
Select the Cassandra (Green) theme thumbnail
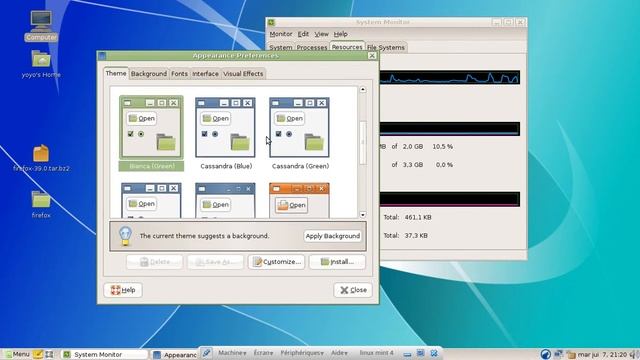[300, 133]
